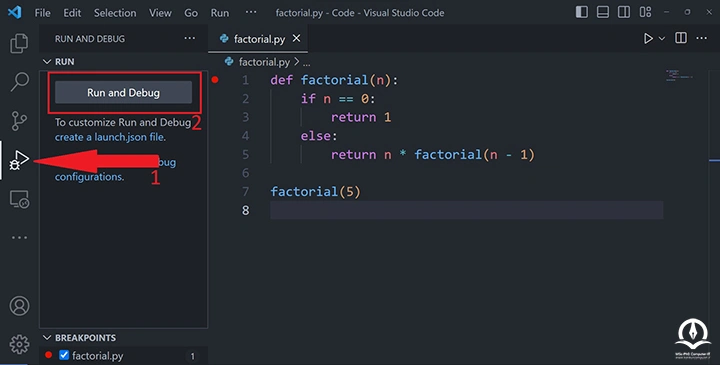Toggle the bottom panel layout icon
Image resolution: width=720 pixels, height=365 pixels.
(x=603, y=12)
